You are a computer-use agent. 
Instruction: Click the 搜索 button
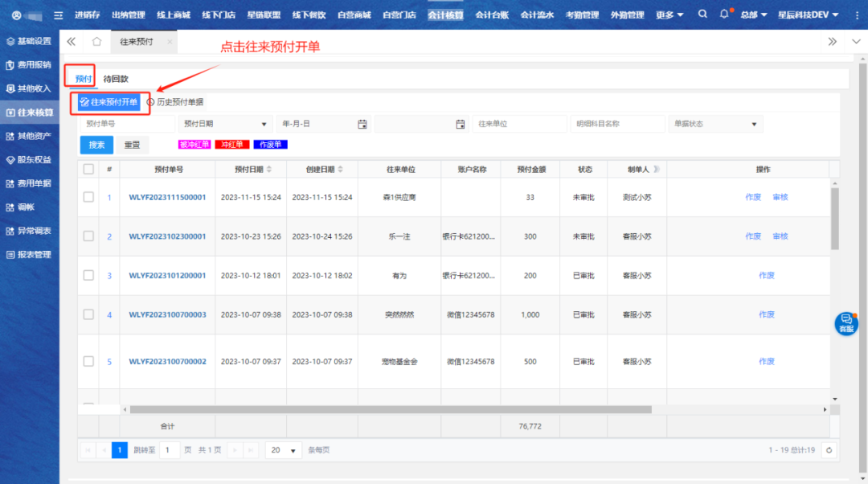click(96, 145)
